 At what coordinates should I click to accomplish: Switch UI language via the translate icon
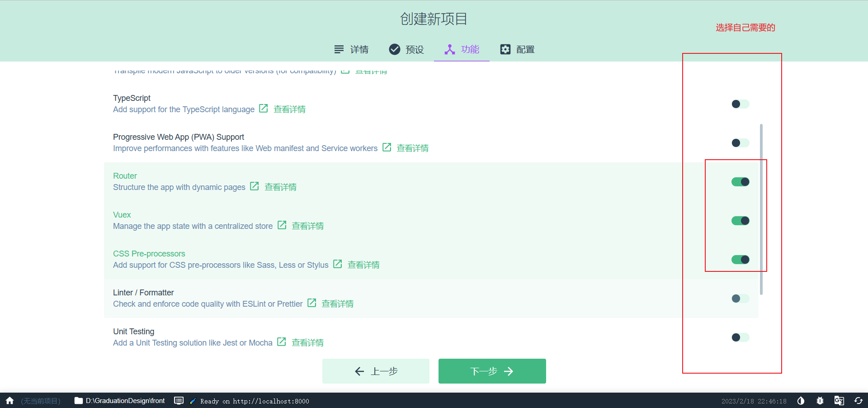pyautogui.click(x=840, y=401)
